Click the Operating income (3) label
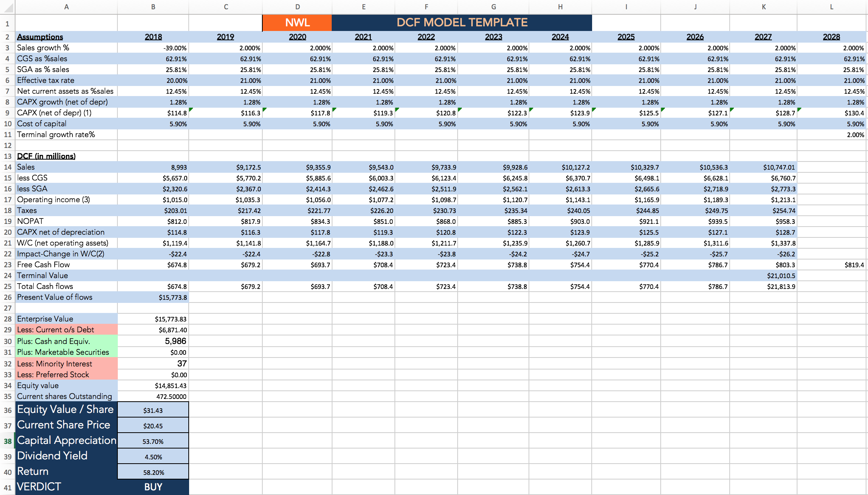 point(66,199)
